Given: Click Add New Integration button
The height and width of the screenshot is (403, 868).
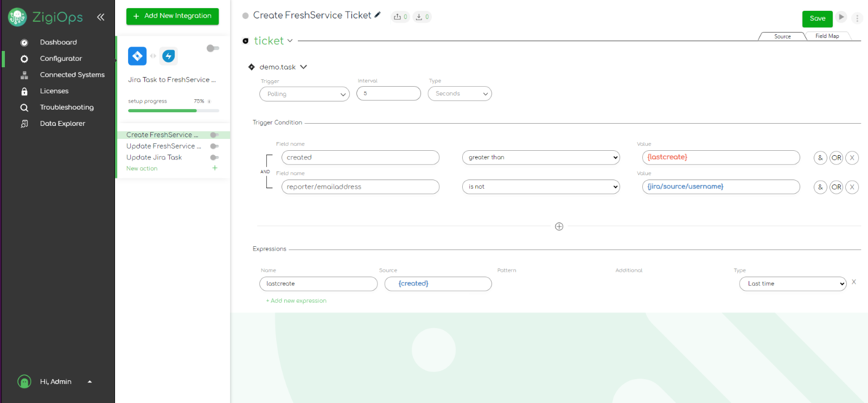Looking at the screenshot, I should pyautogui.click(x=173, y=16).
